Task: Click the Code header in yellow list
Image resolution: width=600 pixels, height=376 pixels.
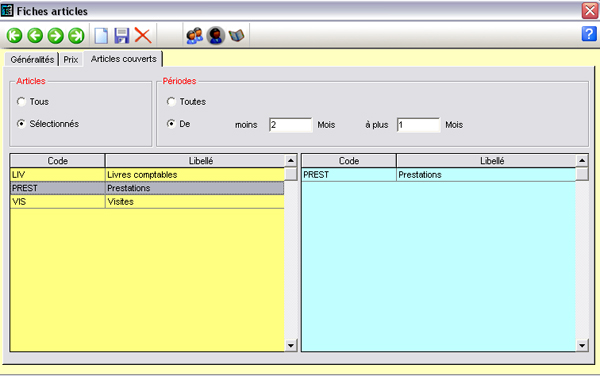Action: (57, 161)
